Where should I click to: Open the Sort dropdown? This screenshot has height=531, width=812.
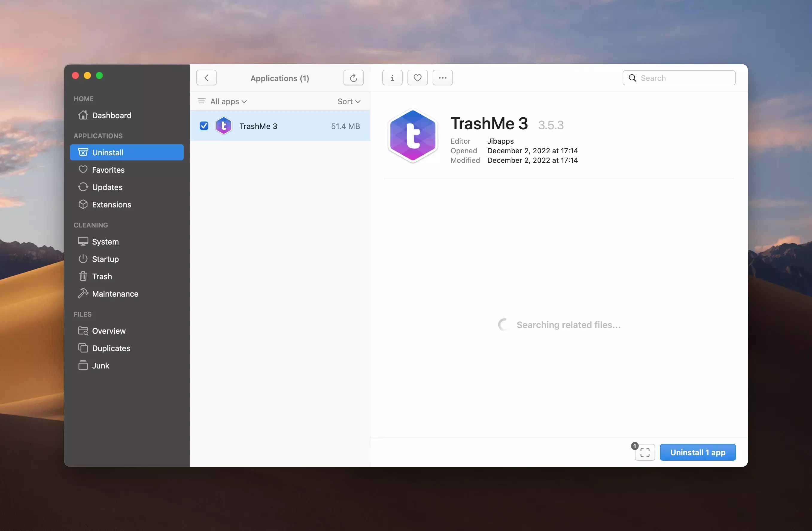[x=349, y=101]
